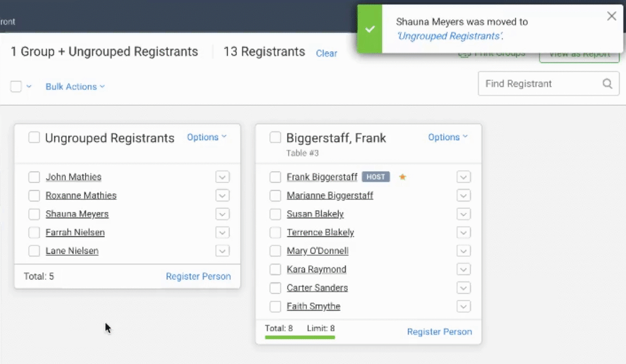Open Mary O'Donnell's registrant link
This screenshot has height=364, width=626.
click(x=317, y=251)
